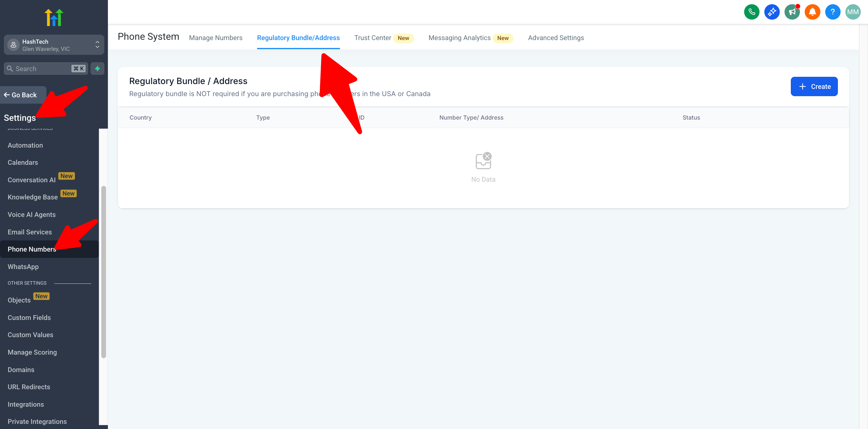Open the Trust Center tab
The height and width of the screenshot is (429, 868).
372,38
